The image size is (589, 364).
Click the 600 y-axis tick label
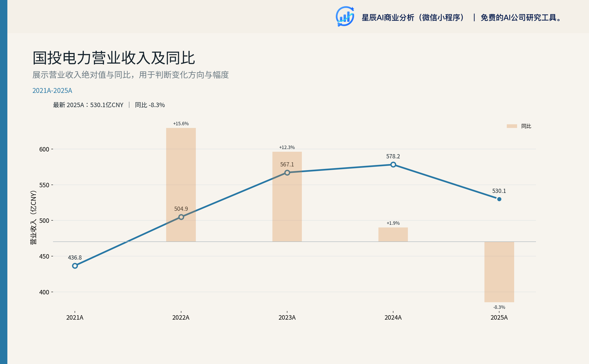pos(44,149)
